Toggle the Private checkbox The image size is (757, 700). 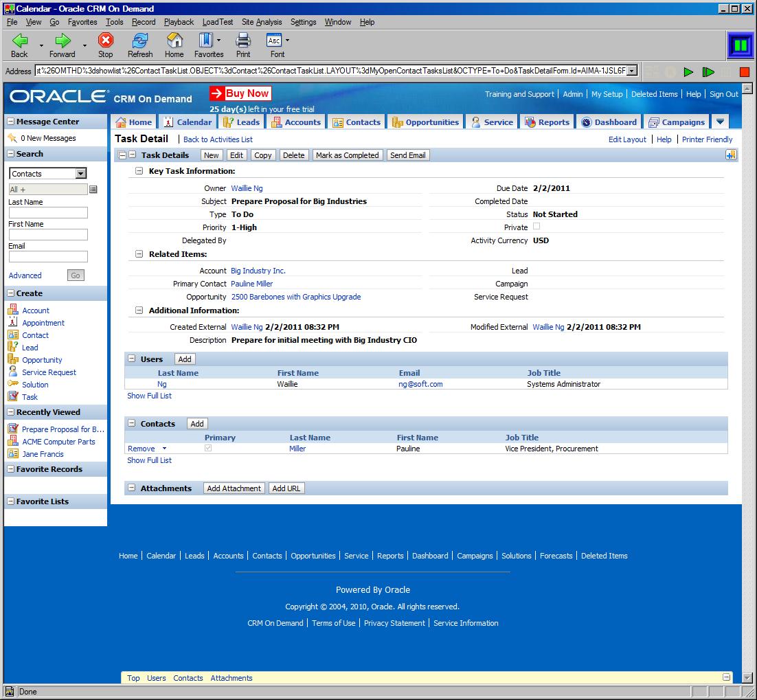[536, 227]
